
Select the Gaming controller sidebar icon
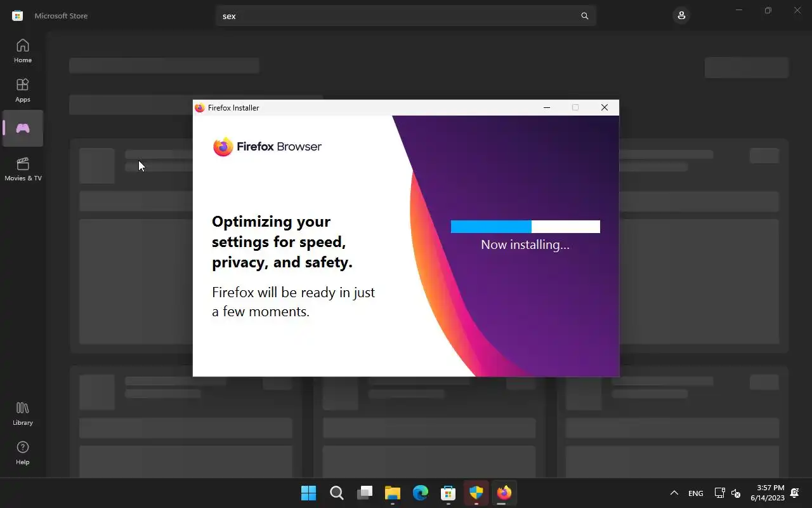pyautogui.click(x=23, y=128)
